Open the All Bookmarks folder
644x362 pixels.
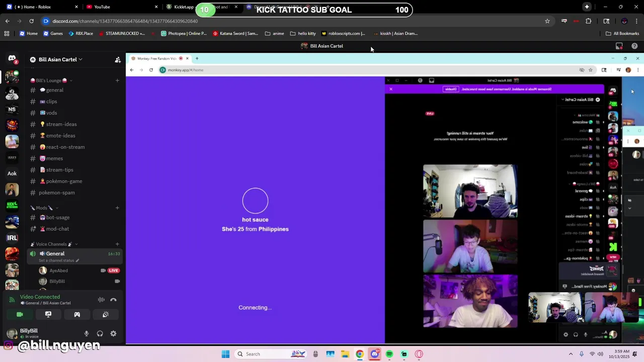pyautogui.click(x=622, y=34)
